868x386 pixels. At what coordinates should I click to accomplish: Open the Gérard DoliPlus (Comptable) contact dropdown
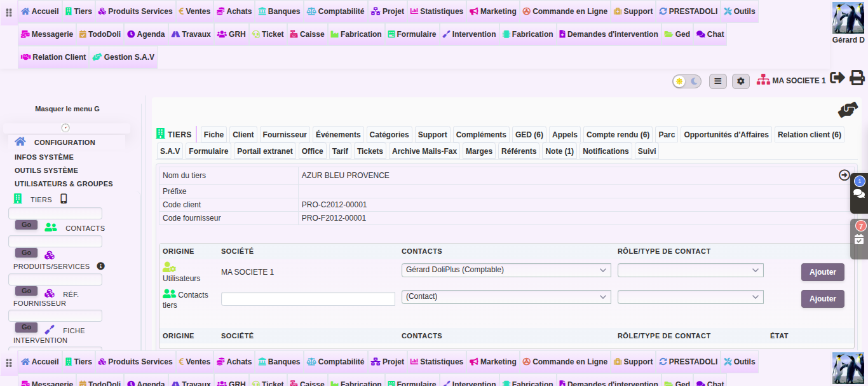point(506,270)
